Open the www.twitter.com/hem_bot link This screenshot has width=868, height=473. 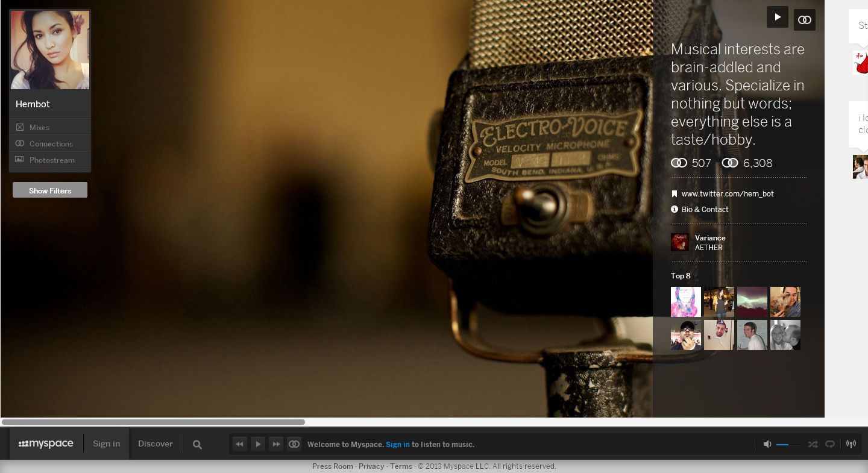coord(728,194)
